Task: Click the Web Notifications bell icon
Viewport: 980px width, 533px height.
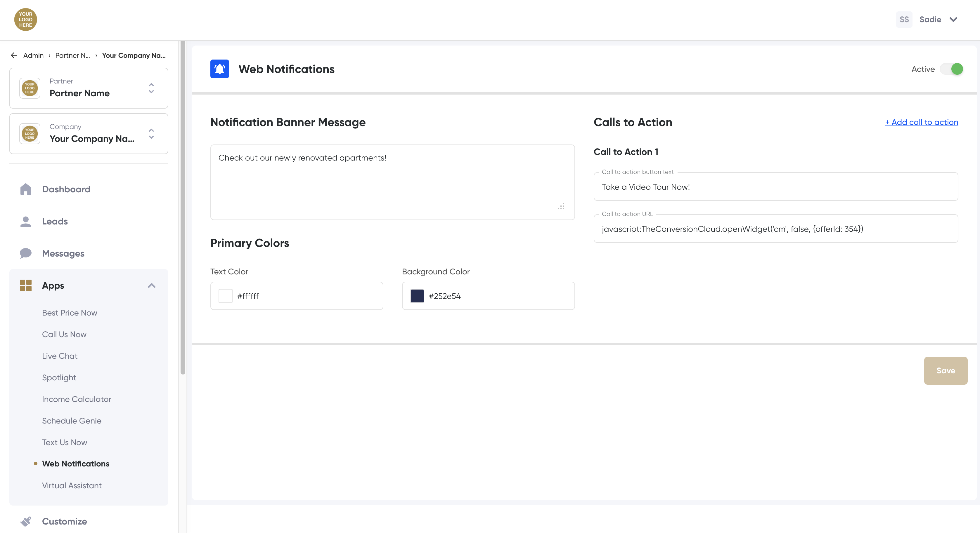Action: [219, 69]
